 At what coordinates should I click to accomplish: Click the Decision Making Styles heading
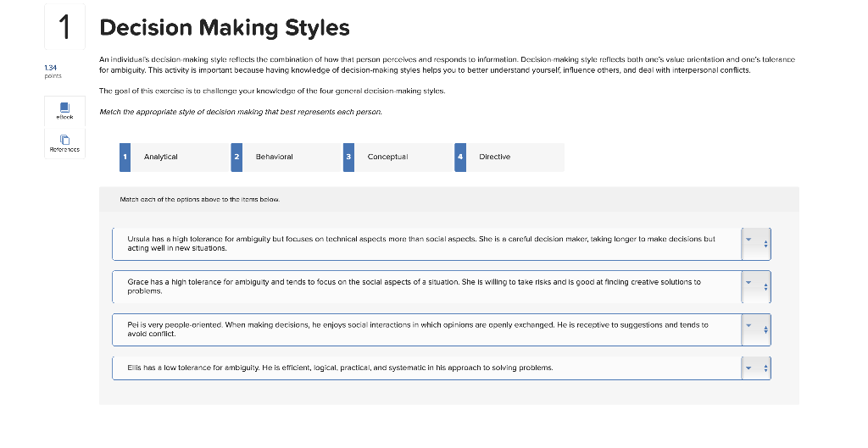224,28
